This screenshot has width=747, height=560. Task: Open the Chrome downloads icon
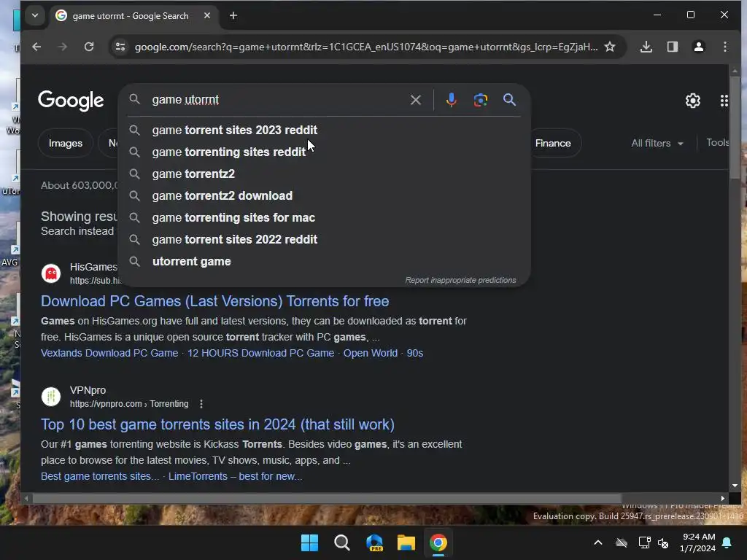646,47
